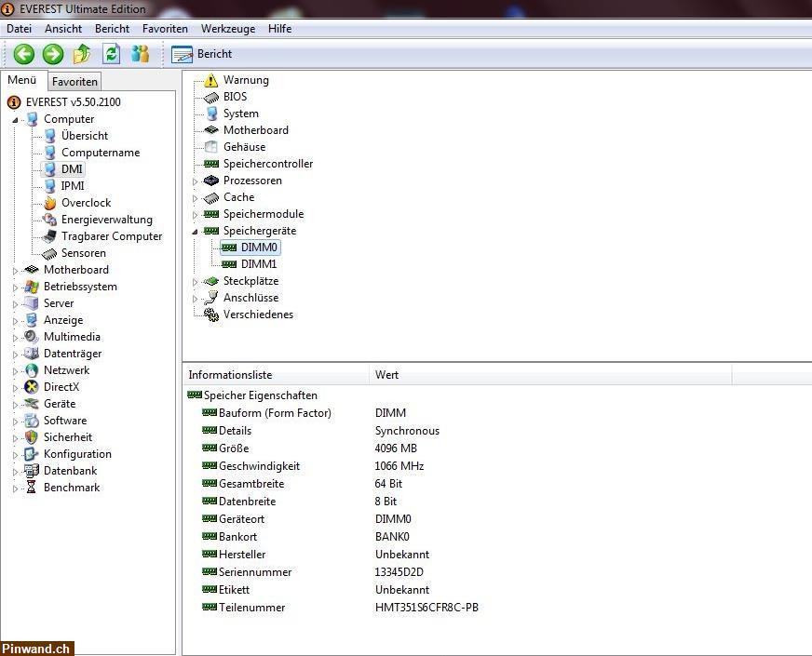Click the users icon in toolbar
The image size is (812, 656).
point(141,54)
